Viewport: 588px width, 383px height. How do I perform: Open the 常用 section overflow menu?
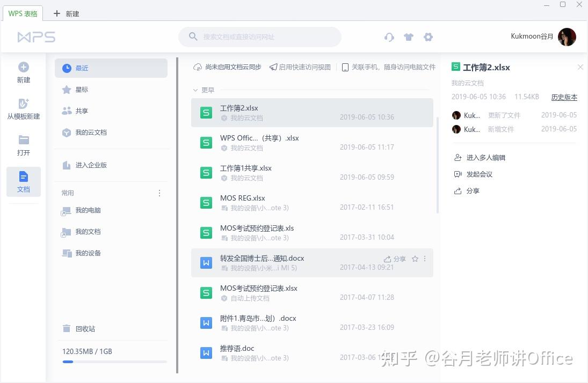[x=159, y=193]
